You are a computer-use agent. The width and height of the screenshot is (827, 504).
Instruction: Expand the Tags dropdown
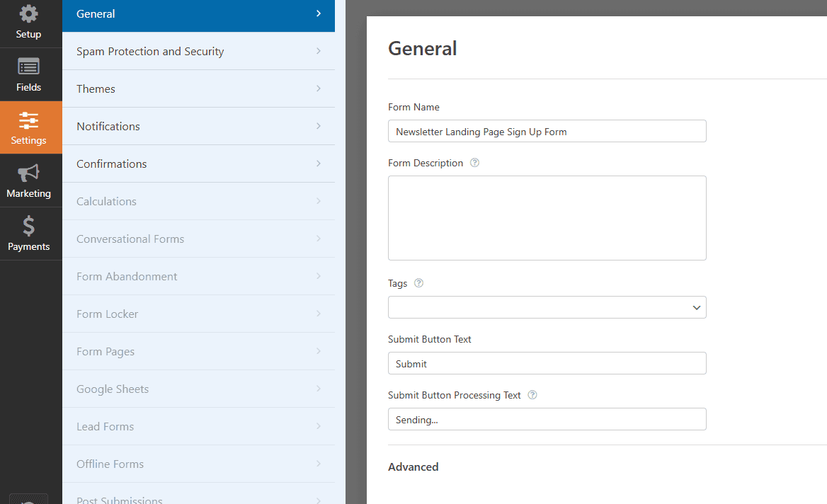point(547,307)
